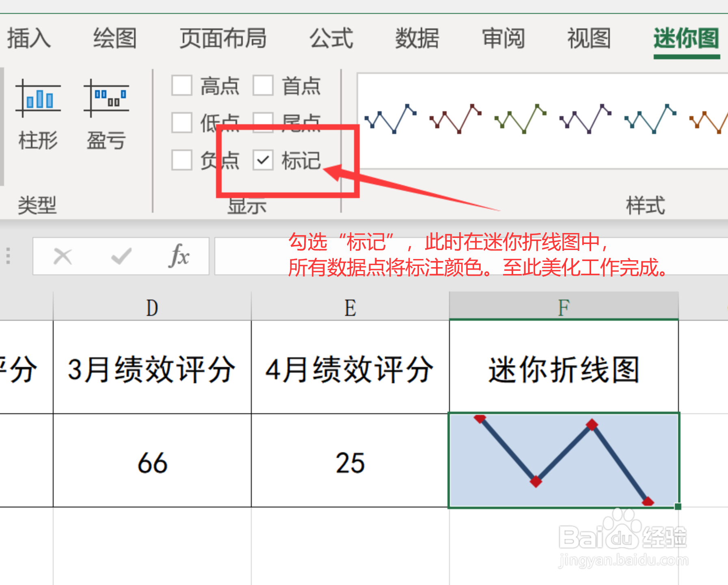
Task: Check the 负点 negative point option
Action: [x=181, y=161]
